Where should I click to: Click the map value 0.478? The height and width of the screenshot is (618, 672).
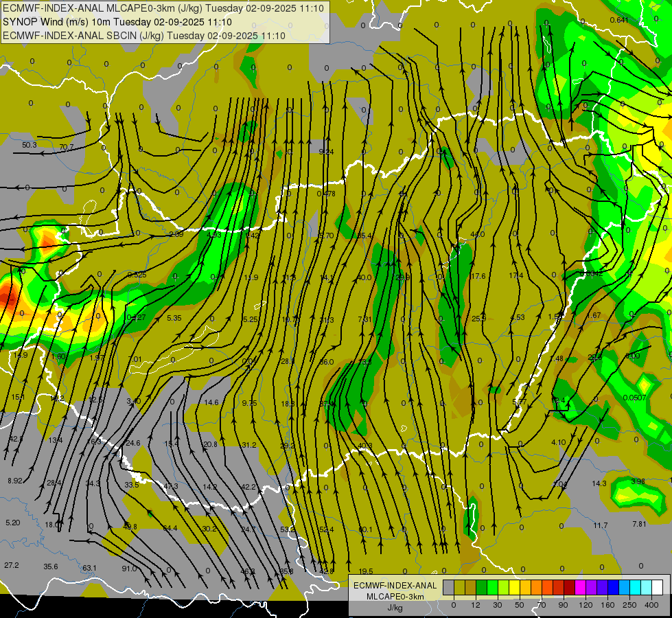[326, 194]
